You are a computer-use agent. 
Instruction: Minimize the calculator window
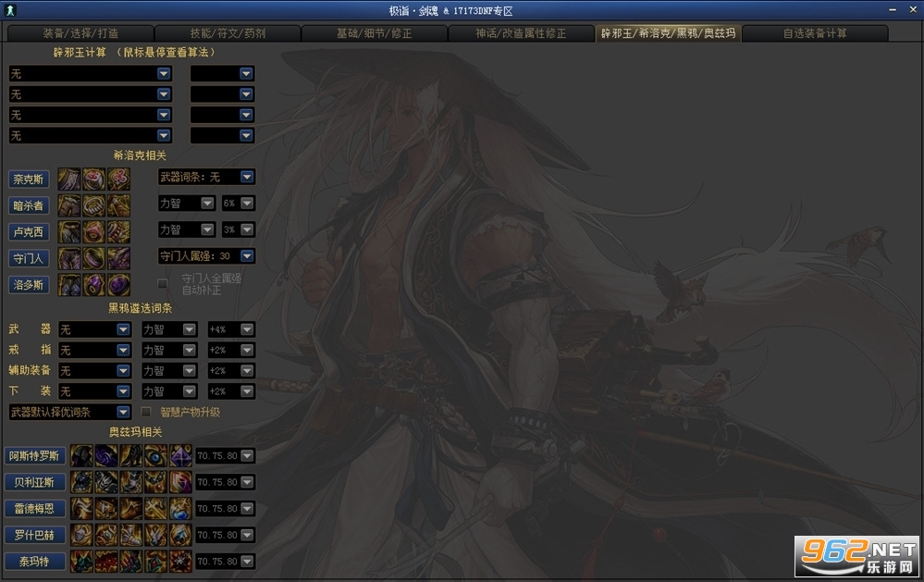[x=893, y=10]
